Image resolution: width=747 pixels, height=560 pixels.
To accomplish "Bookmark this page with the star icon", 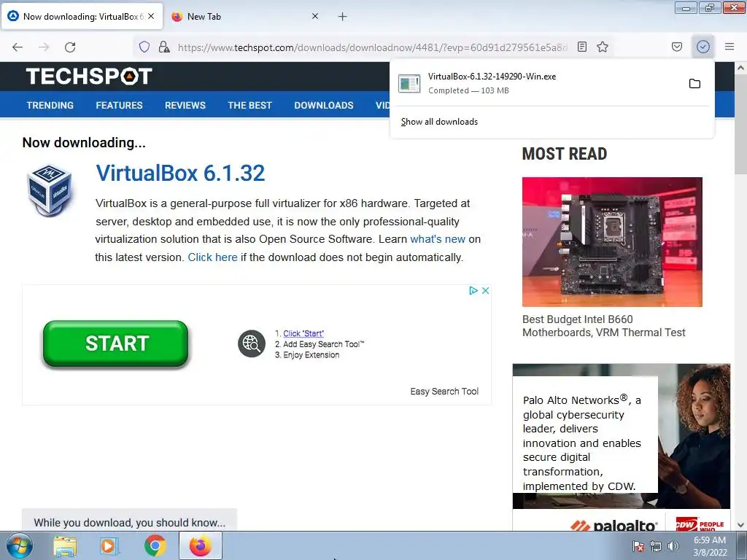I will pos(603,47).
